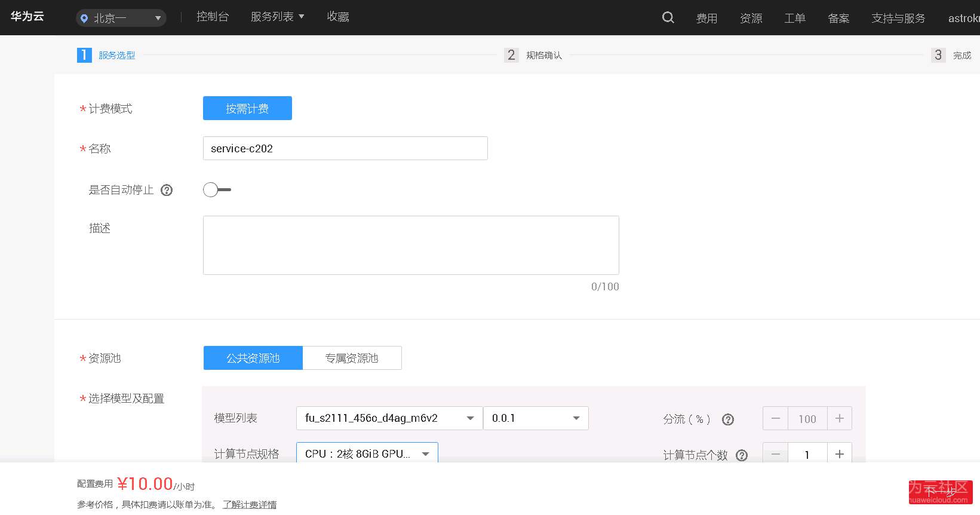Click in the 描述 text area

411,245
